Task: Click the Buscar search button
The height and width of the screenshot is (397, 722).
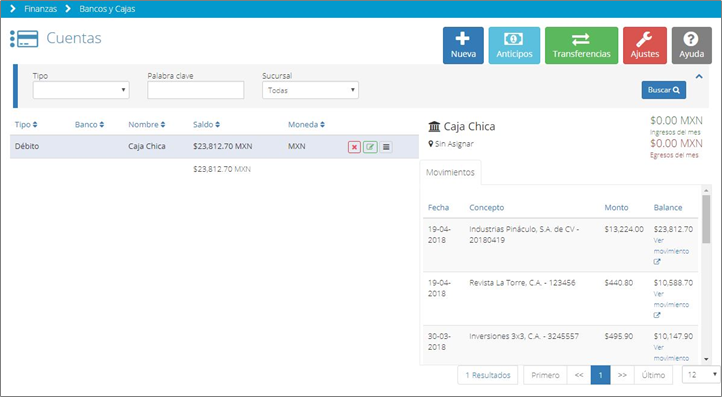Action: tap(664, 90)
